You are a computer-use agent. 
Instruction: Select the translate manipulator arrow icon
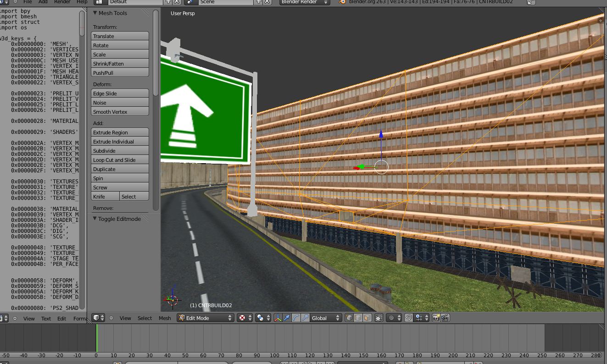pos(287,318)
